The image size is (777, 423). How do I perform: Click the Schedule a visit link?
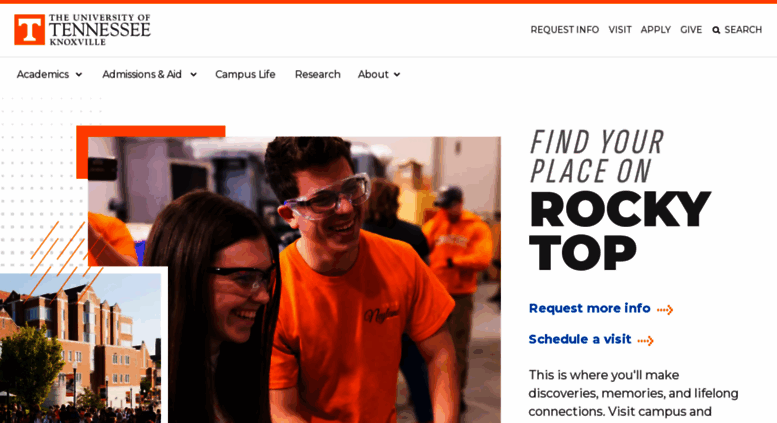click(x=580, y=339)
